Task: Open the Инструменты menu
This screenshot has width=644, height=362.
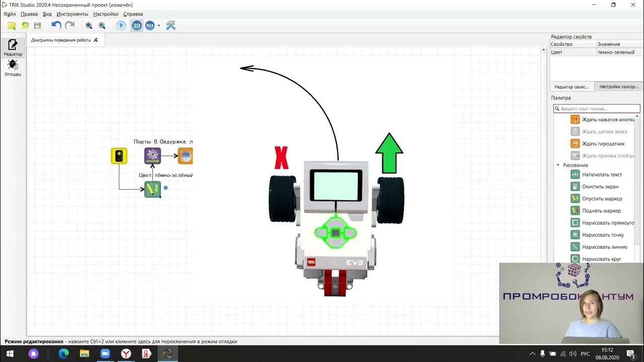Action: [72, 14]
